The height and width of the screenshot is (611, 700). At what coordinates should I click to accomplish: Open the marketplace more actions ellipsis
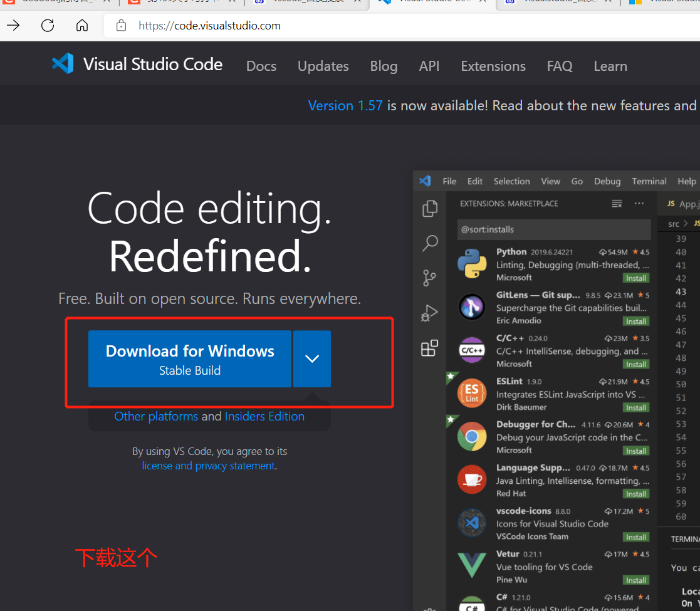(x=639, y=204)
